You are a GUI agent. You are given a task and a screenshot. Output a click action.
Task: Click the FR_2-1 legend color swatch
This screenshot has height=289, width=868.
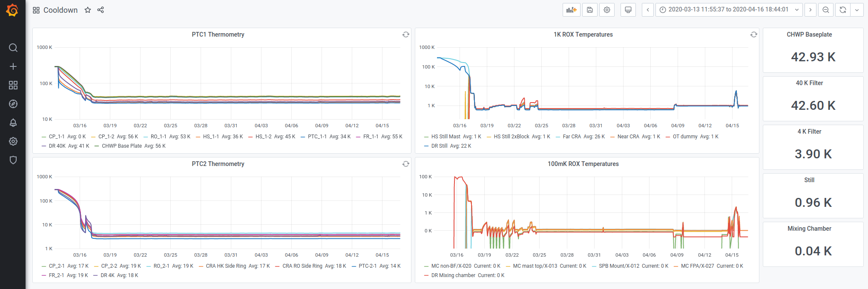(44, 275)
